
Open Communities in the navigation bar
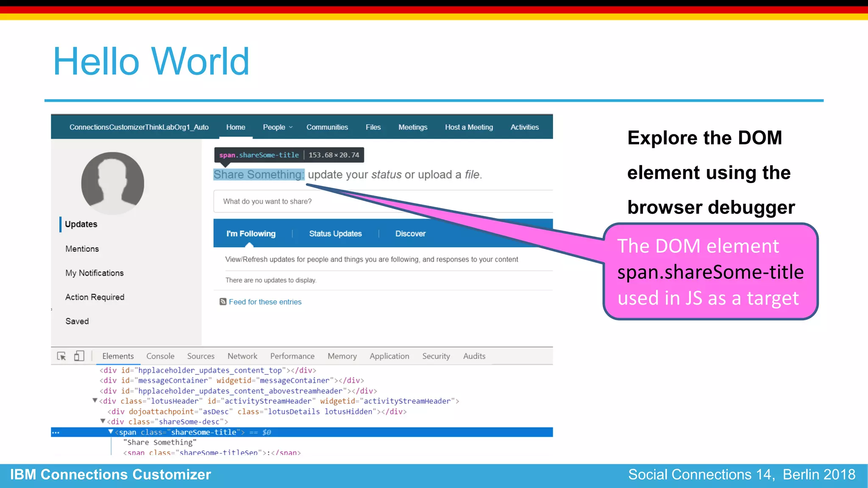click(327, 127)
